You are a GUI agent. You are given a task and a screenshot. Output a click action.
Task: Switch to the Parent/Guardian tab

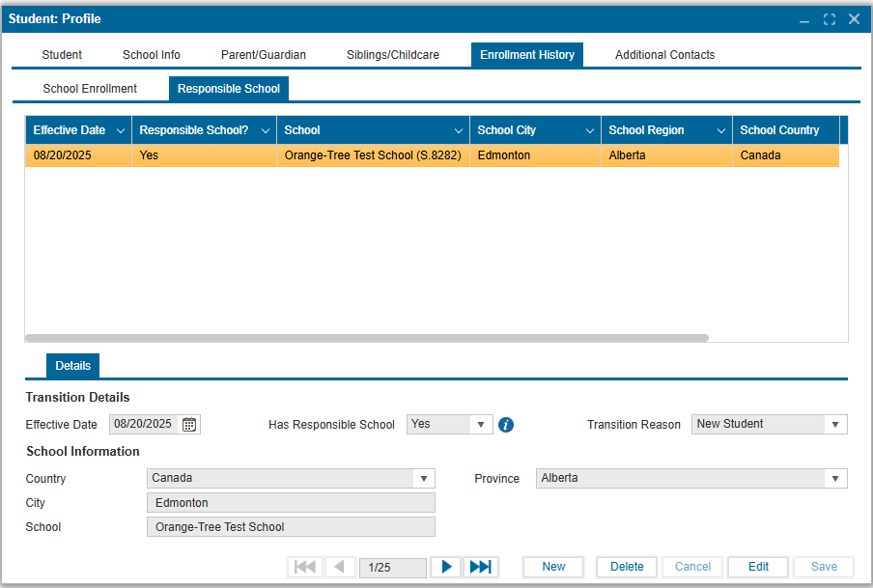click(263, 55)
